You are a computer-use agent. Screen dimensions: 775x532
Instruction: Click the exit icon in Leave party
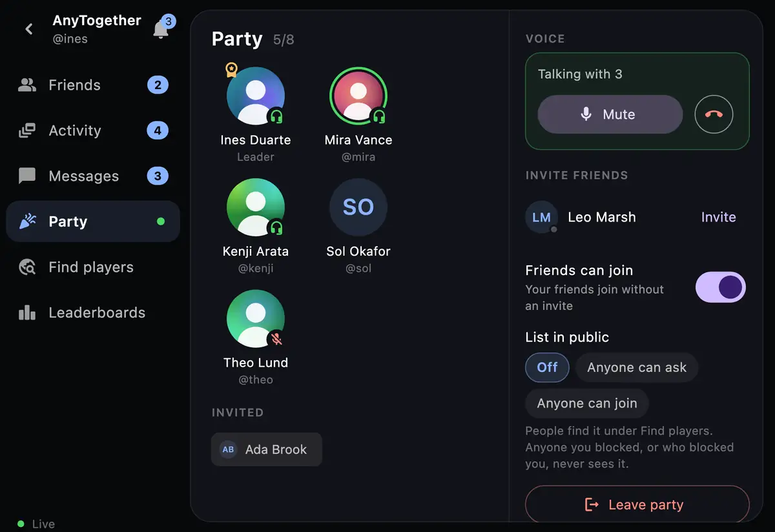point(592,505)
